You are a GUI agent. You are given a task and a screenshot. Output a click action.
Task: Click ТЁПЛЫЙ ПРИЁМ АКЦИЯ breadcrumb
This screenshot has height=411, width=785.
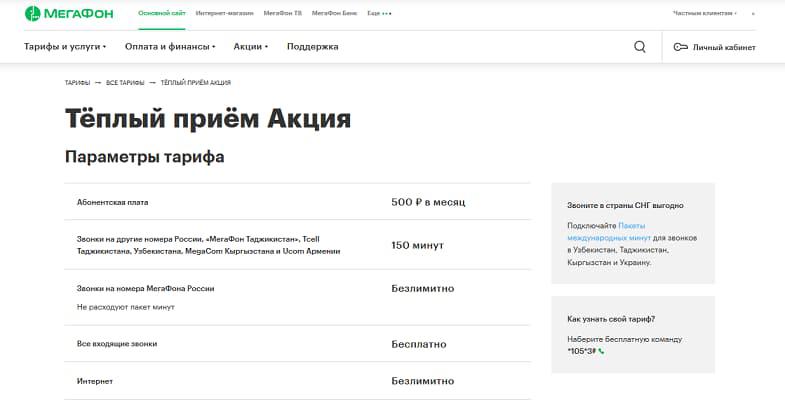click(196, 83)
